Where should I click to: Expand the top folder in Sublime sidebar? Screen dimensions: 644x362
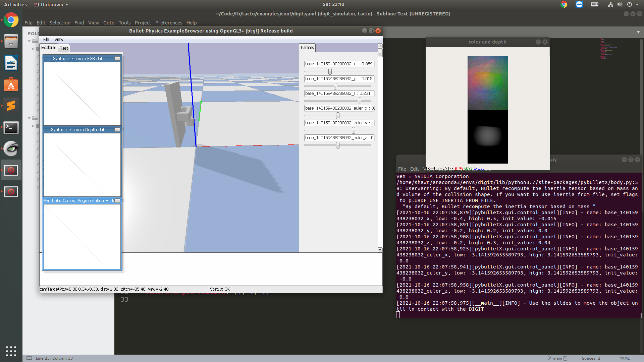point(29,41)
